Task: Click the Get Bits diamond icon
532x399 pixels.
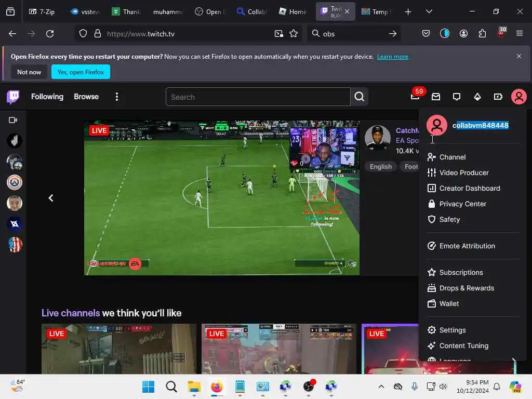Action: point(477,97)
